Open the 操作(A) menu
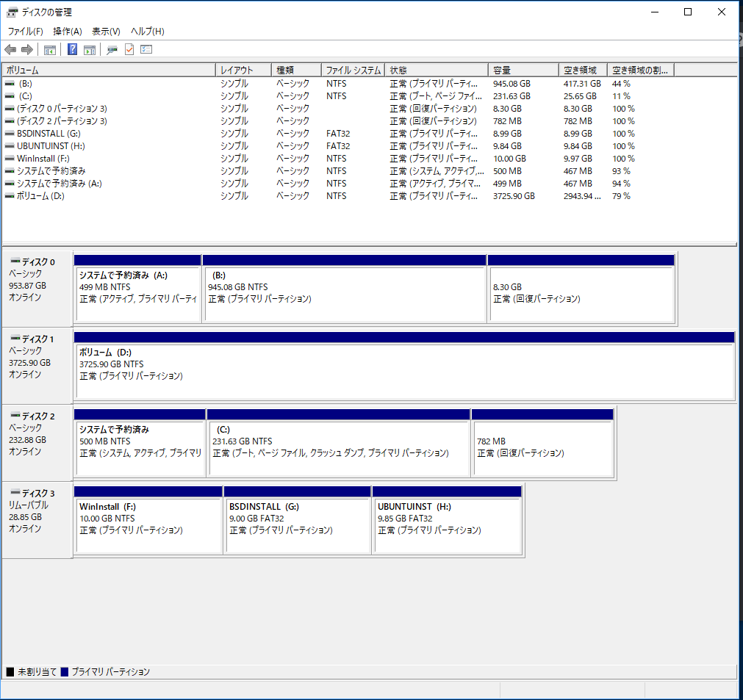The width and height of the screenshot is (743, 700). pyautogui.click(x=68, y=32)
